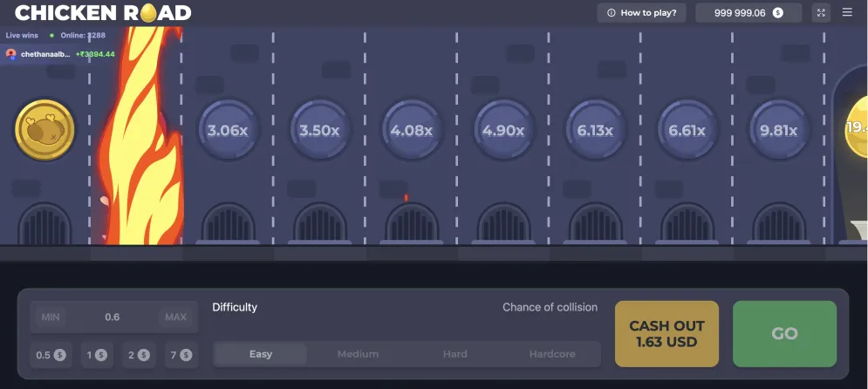Open the balance display 999 999.06
This screenshot has width=868, height=389.
(748, 13)
